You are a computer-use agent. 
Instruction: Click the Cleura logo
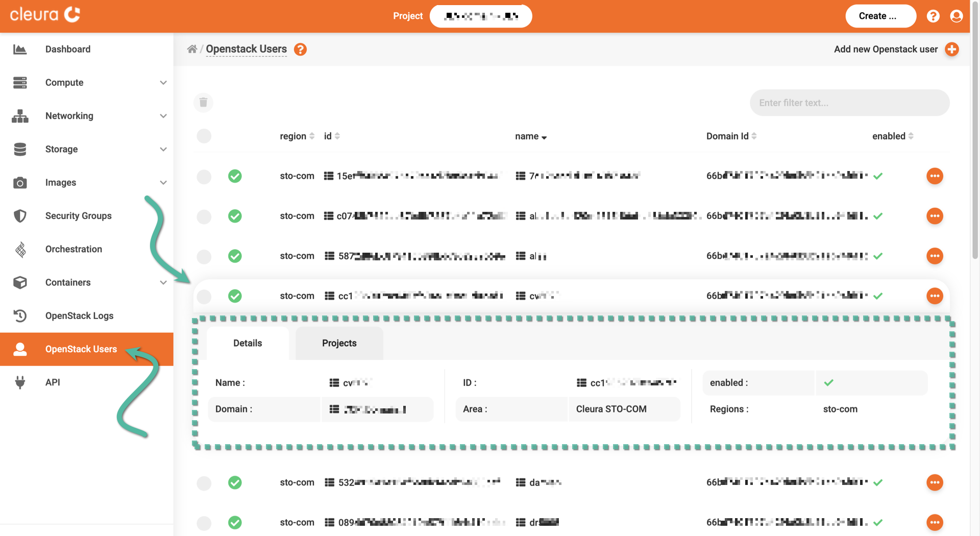click(x=45, y=15)
